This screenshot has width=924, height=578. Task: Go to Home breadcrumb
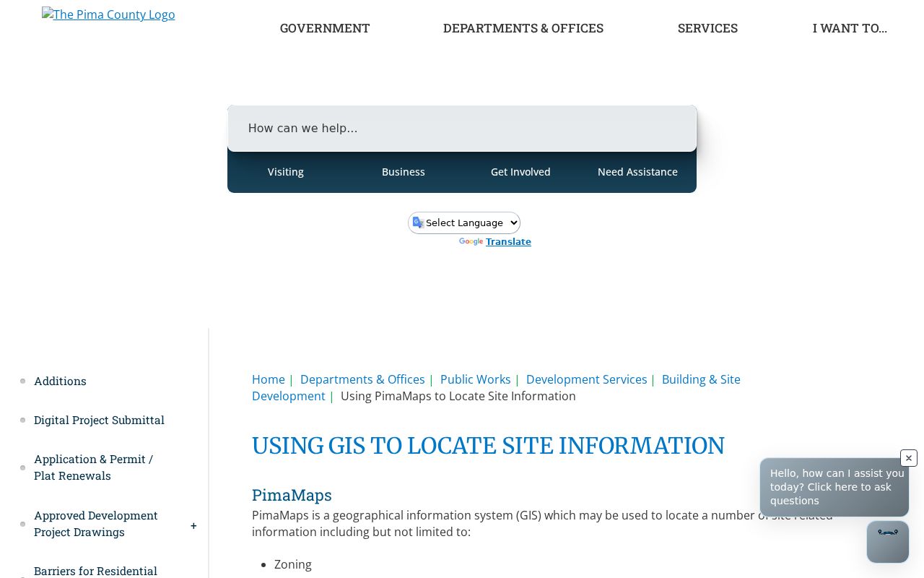pyautogui.click(x=269, y=379)
